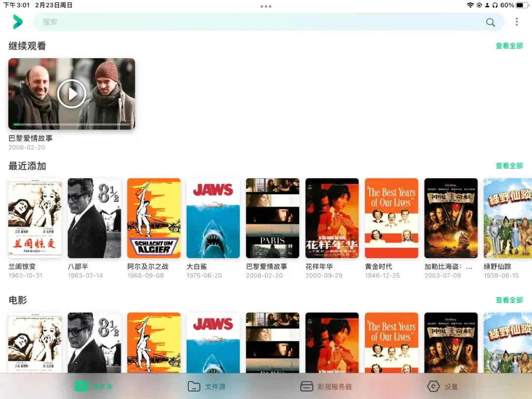Open 阿尔及尔之战 poster in 最近添加
The height and width of the screenshot is (399, 532).
154,218
